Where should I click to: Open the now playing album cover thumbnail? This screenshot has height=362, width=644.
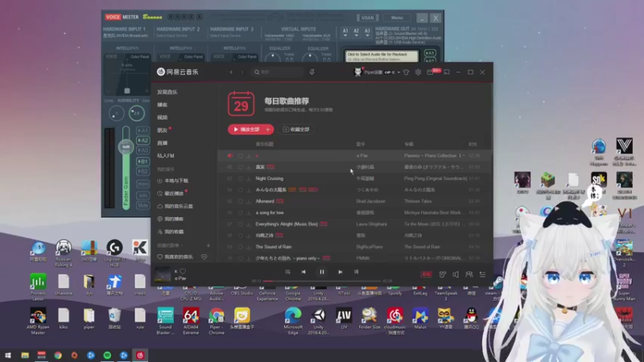pyautogui.click(x=163, y=274)
